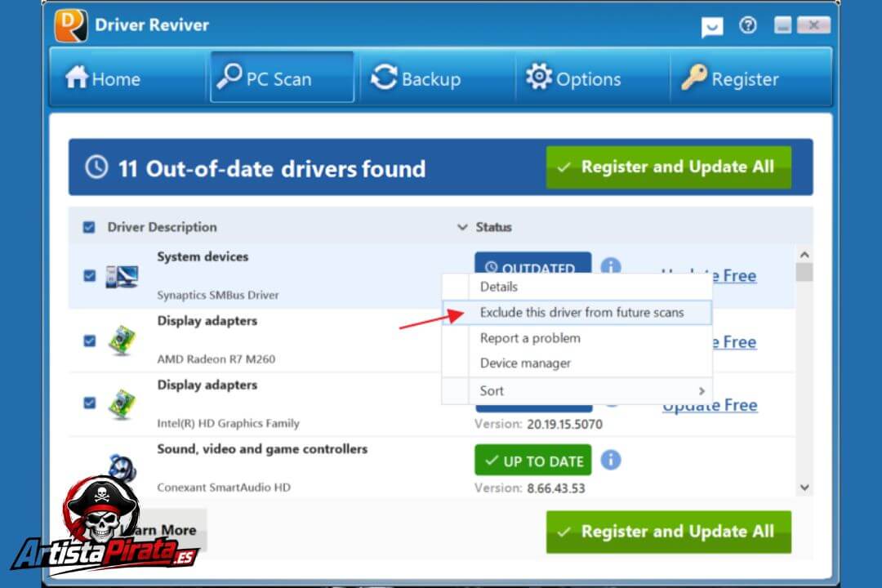The image size is (882, 588).
Task: Click version 20.19.15.5070 text
Action: pos(564,425)
